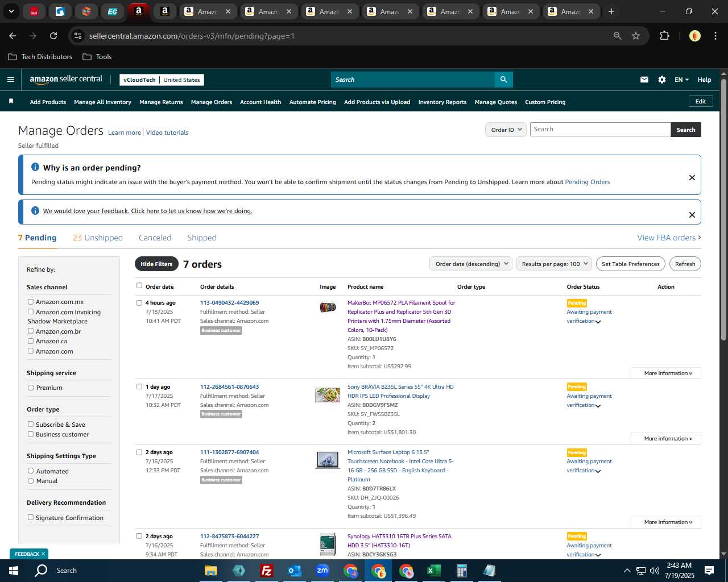Switch to the Canceled tab
The image size is (728, 582).
pyautogui.click(x=155, y=238)
